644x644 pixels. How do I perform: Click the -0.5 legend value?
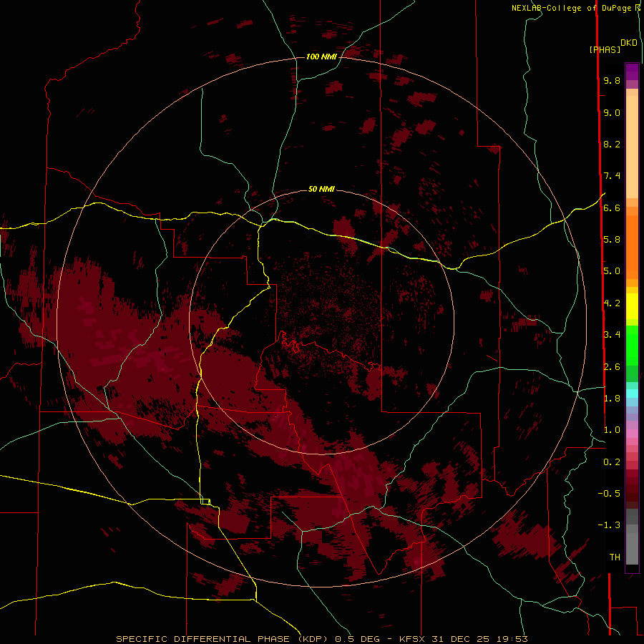[x=609, y=493]
